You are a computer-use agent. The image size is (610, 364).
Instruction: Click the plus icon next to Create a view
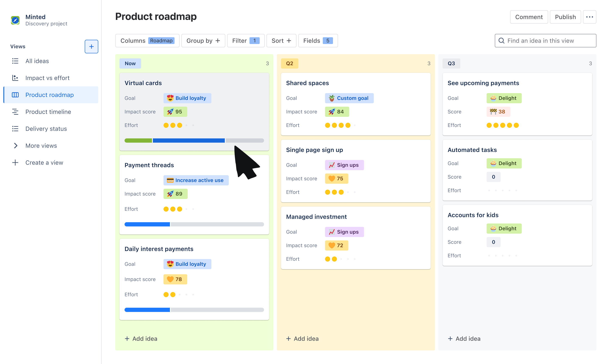pos(15,163)
